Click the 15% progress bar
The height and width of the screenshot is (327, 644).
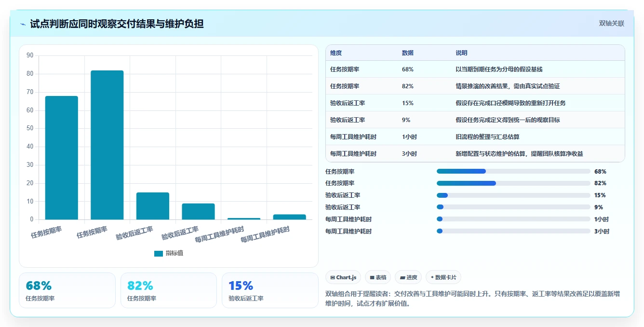[513, 195]
